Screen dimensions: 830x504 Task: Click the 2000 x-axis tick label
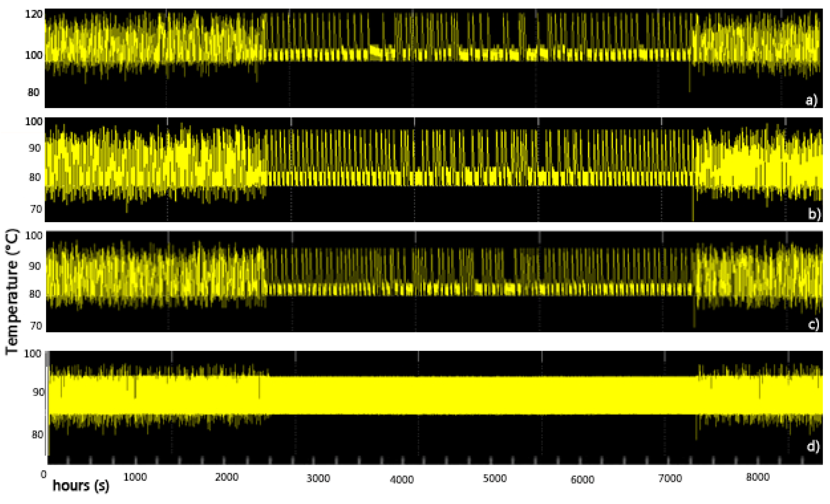pos(227,477)
